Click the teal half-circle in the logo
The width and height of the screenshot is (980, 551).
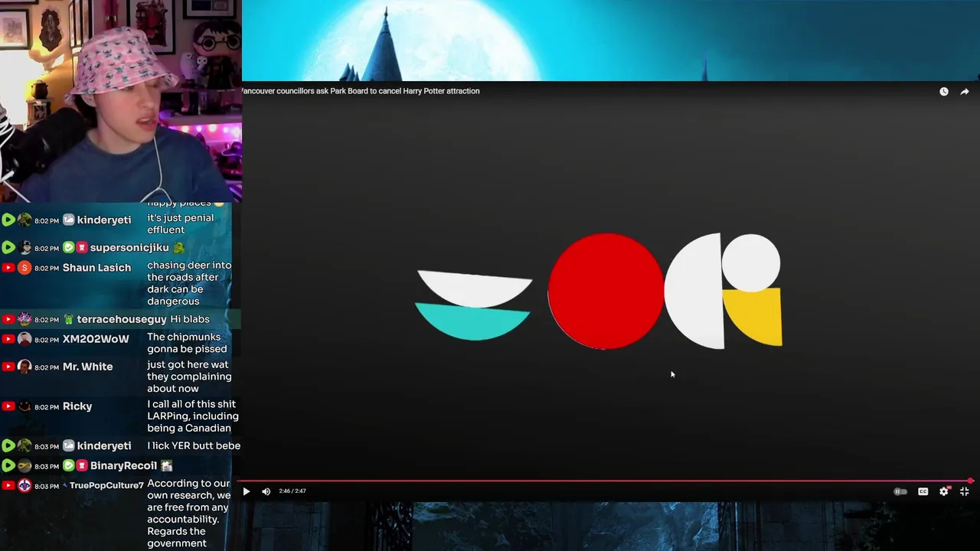[473, 321]
